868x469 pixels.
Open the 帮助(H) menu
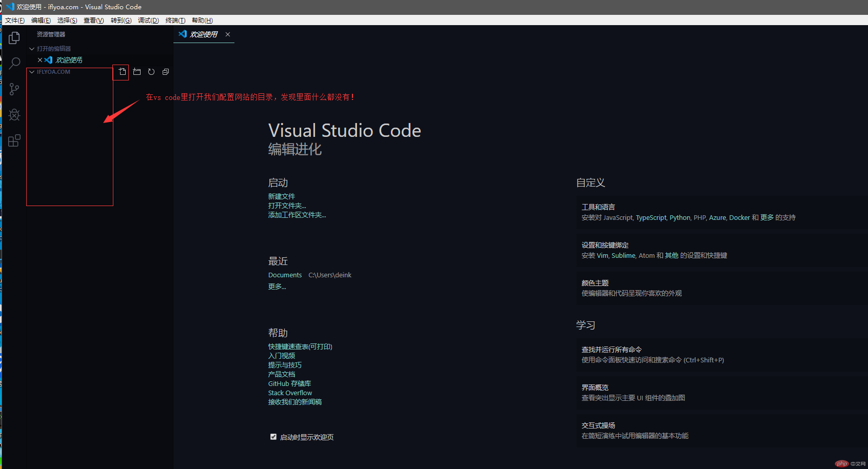(202, 21)
